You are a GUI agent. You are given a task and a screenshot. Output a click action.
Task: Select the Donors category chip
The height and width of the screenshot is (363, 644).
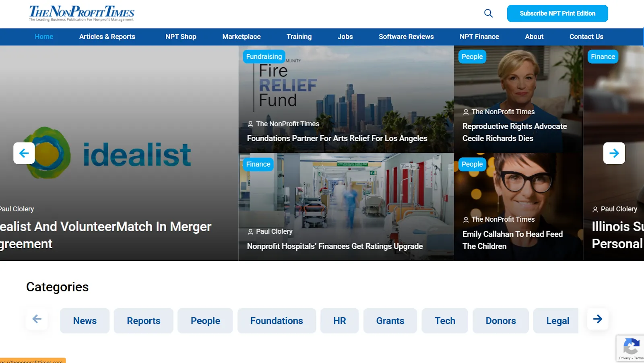(x=501, y=321)
